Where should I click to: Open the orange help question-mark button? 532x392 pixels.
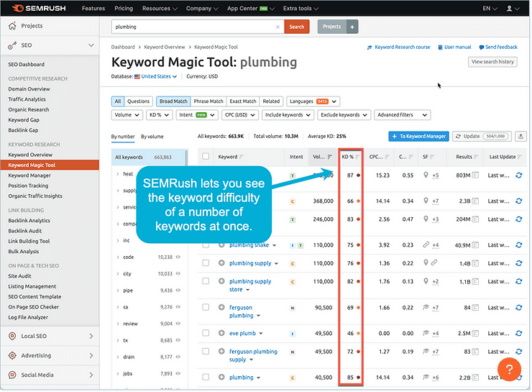pyautogui.click(x=509, y=370)
